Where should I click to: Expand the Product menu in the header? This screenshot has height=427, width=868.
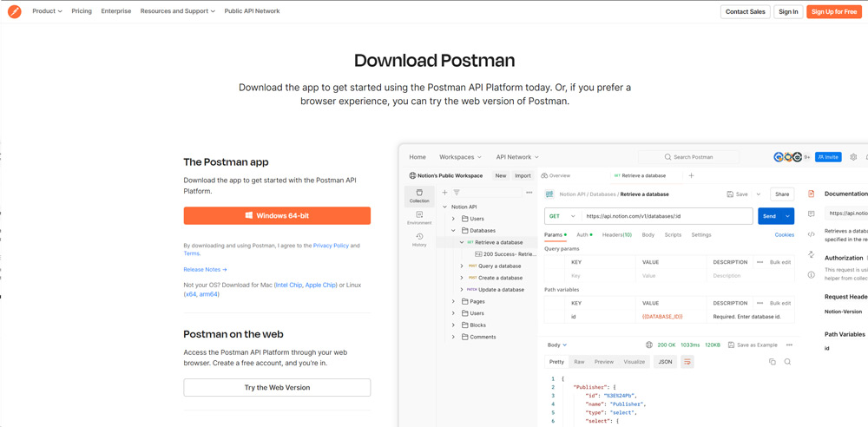click(x=47, y=11)
